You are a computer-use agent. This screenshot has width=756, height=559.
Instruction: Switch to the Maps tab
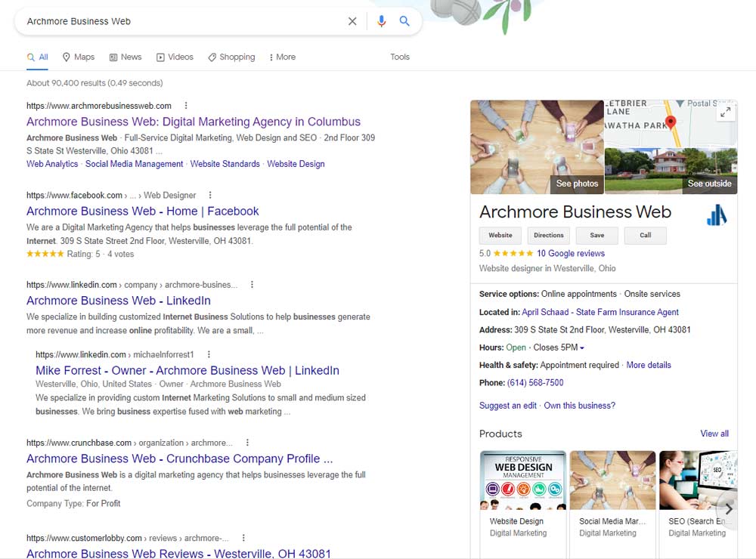pyautogui.click(x=79, y=57)
